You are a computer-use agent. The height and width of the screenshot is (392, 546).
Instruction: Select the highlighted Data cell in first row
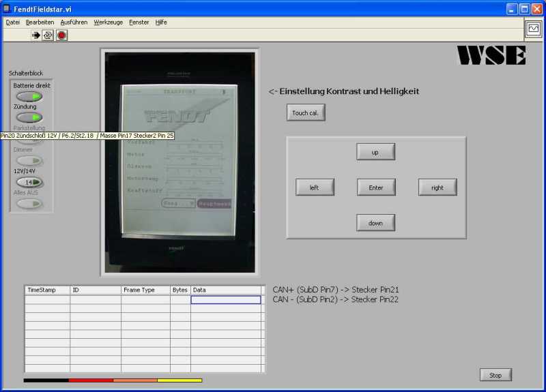point(226,300)
